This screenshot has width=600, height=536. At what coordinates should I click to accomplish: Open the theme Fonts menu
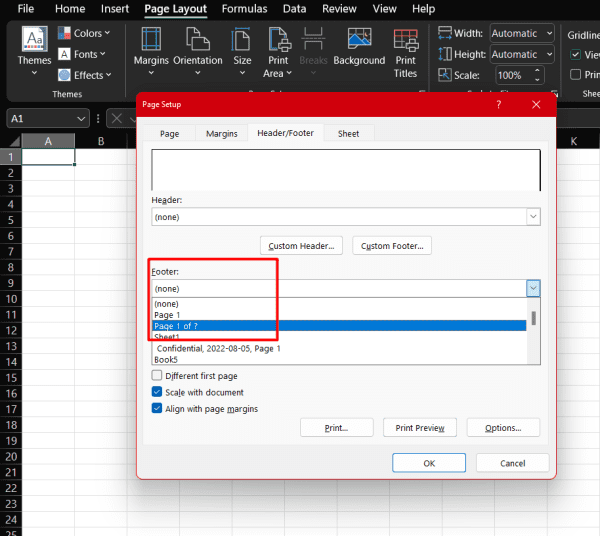coord(82,54)
